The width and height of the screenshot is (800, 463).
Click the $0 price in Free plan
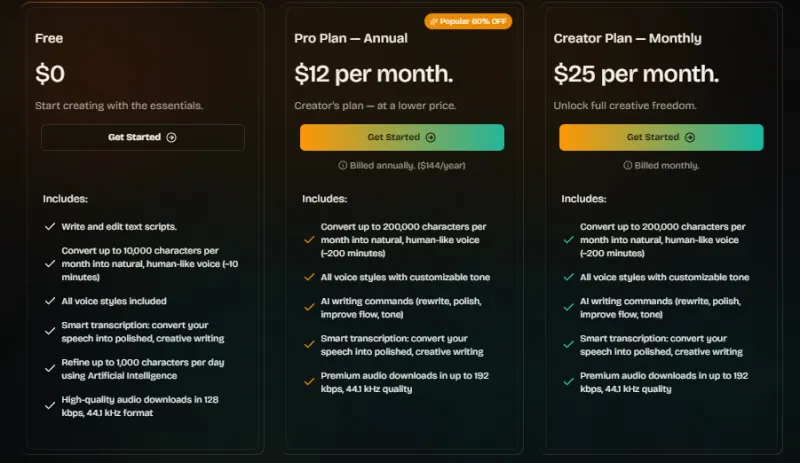pos(52,73)
